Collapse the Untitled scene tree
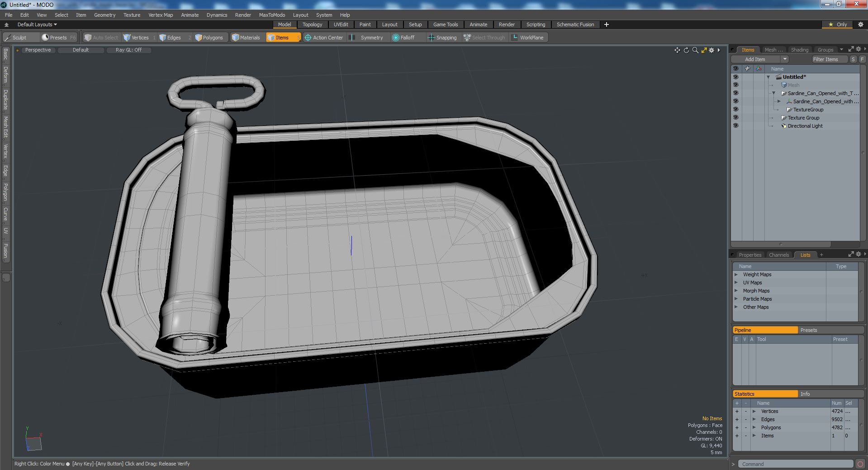 point(768,77)
